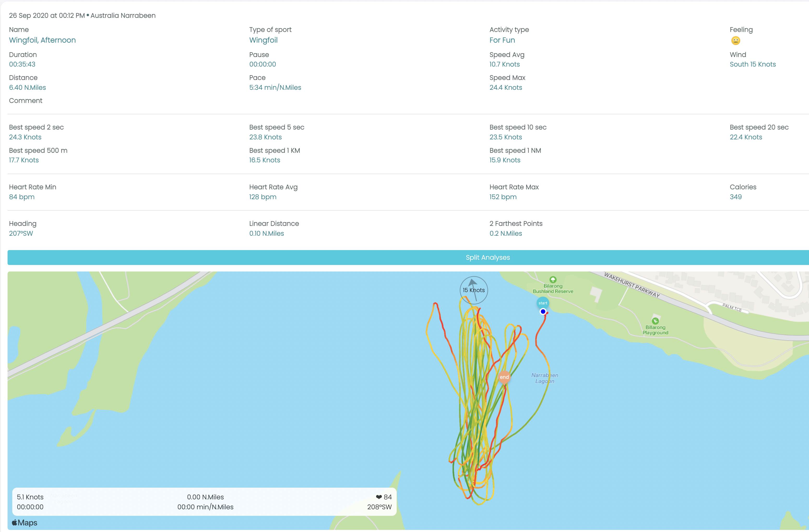Click the 15 Knots wind direction compass
809x532 pixels.
[473, 290]
